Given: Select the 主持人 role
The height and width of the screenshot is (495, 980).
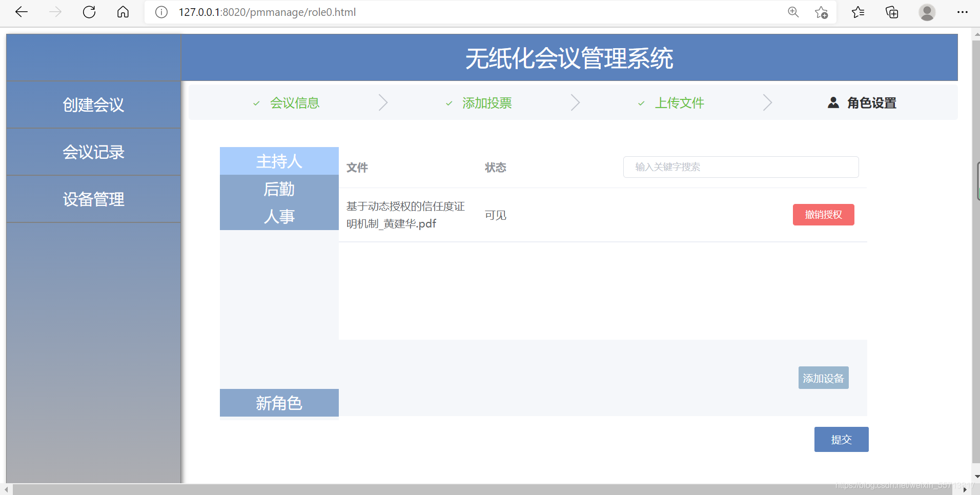Looking at the screenshot, I should coord(279,161).
